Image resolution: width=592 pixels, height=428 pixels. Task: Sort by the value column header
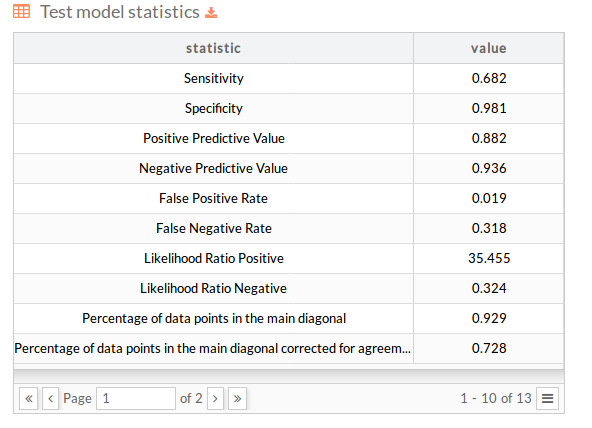[x=489, y=48]
